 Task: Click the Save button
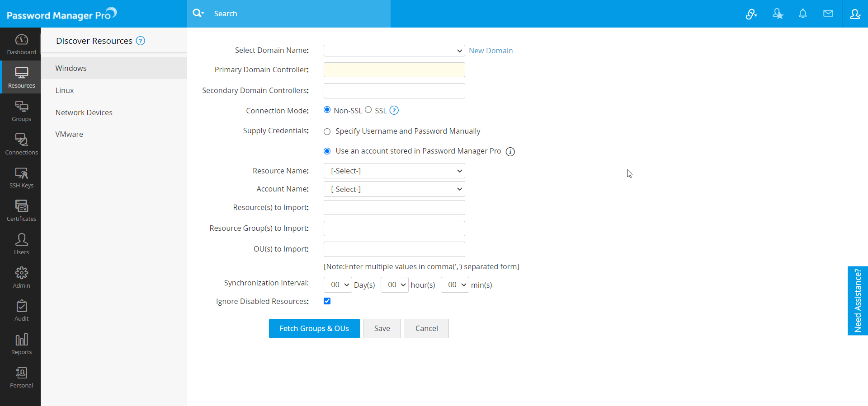(x=382, y=328)
